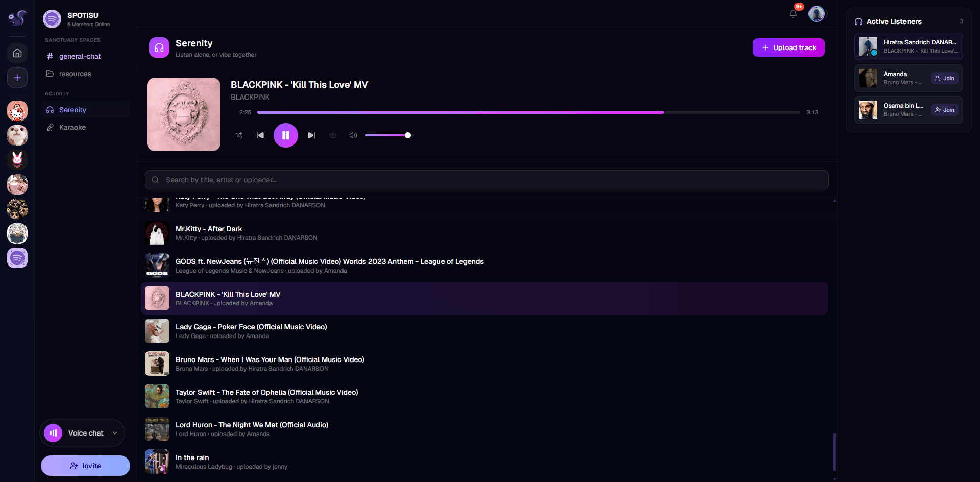Image resolution: width=980 pixels, height=482 pixels.
Task: Select BLACKPINK Kill This Love row
Action: [x=484, y=298]
